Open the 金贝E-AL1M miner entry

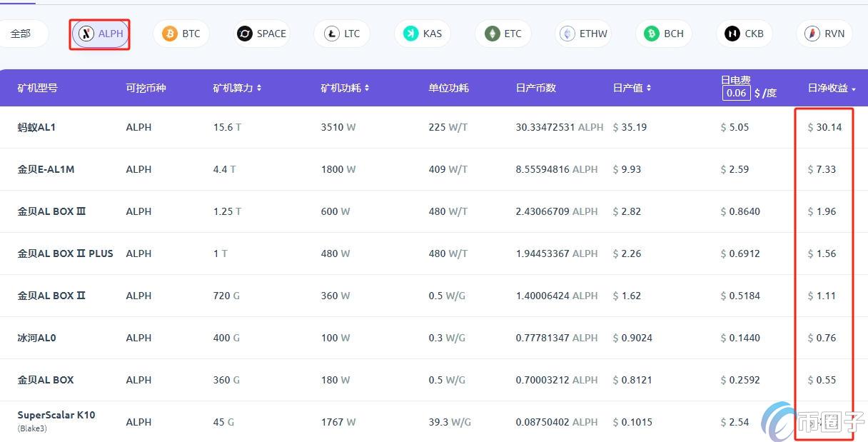tap(46, 169)
